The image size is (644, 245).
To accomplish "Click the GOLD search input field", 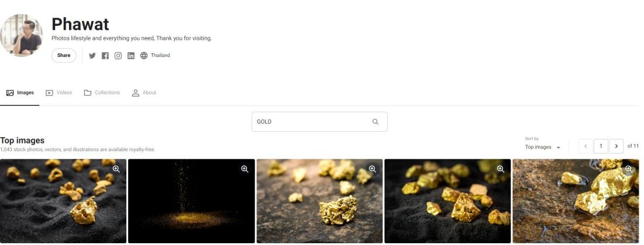I will (x=320, y=122).
